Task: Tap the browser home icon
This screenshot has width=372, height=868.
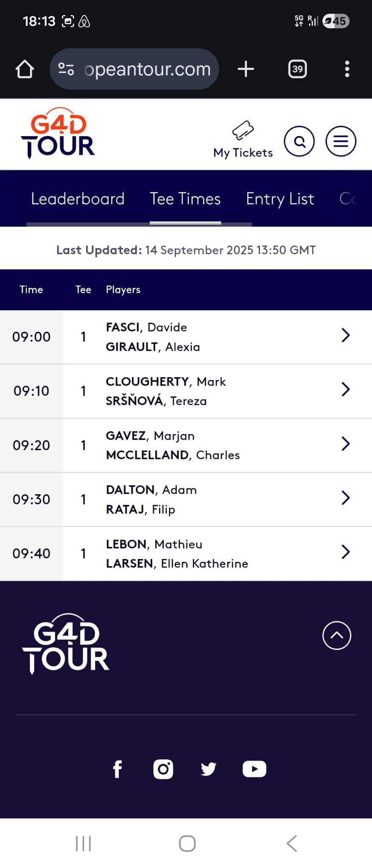Action: 25,69
